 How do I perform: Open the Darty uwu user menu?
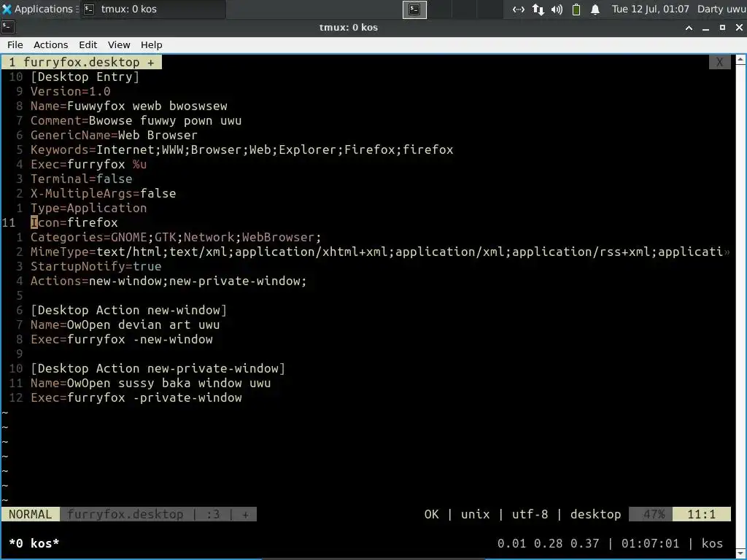click(x=721, y=9)
